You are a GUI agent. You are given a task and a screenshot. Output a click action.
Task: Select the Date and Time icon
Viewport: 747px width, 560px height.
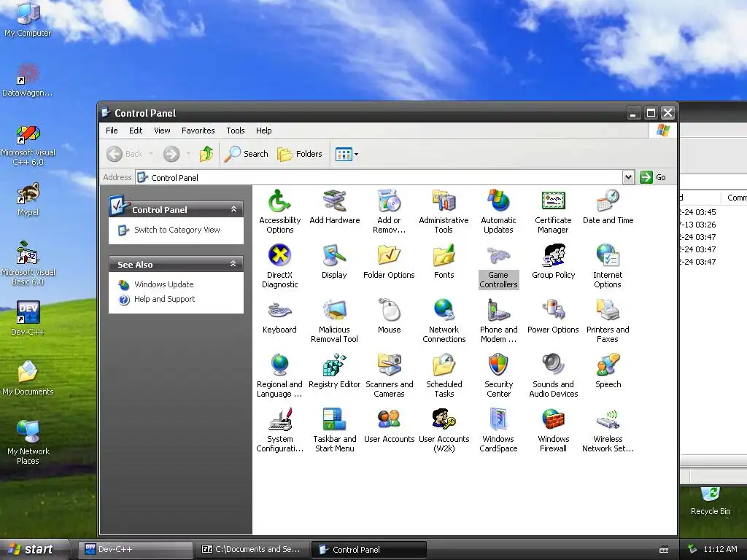point(608,206)
